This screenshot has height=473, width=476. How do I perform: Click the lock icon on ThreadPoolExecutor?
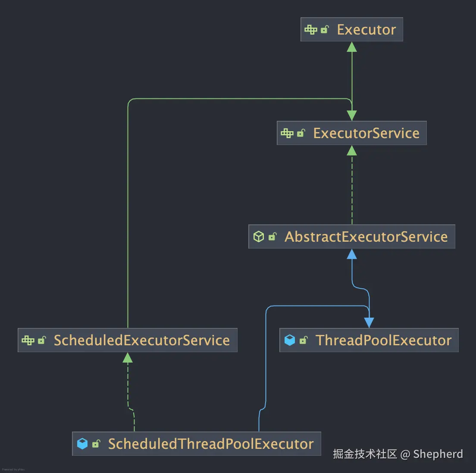pos(304,340)
